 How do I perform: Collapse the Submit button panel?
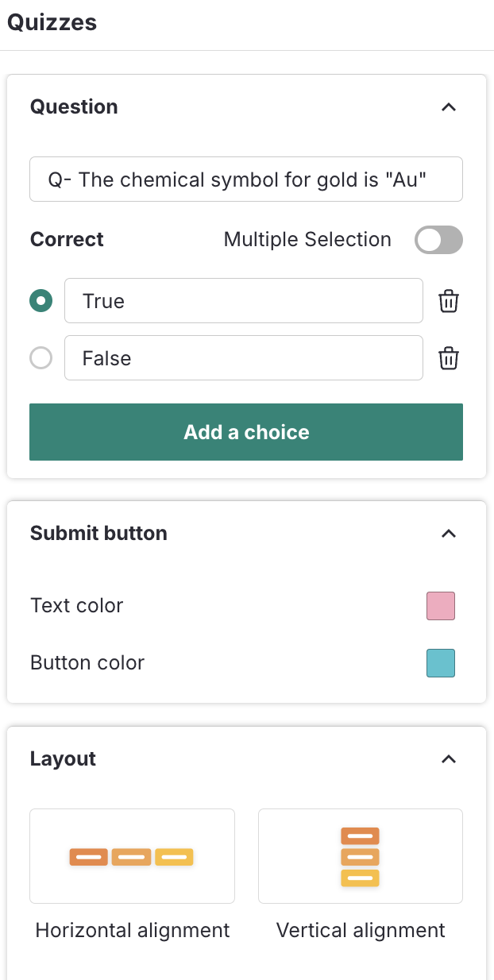449,533
